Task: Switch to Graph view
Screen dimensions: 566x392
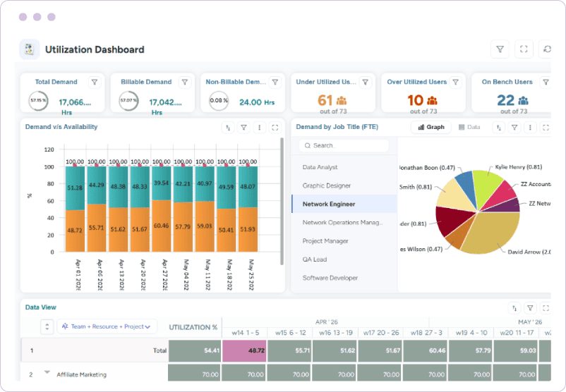Action: (431, 127)
